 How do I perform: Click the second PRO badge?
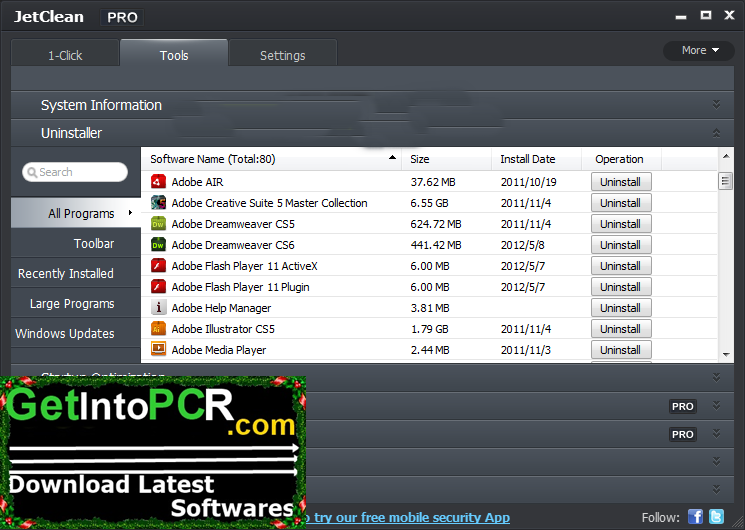[683, 434]
